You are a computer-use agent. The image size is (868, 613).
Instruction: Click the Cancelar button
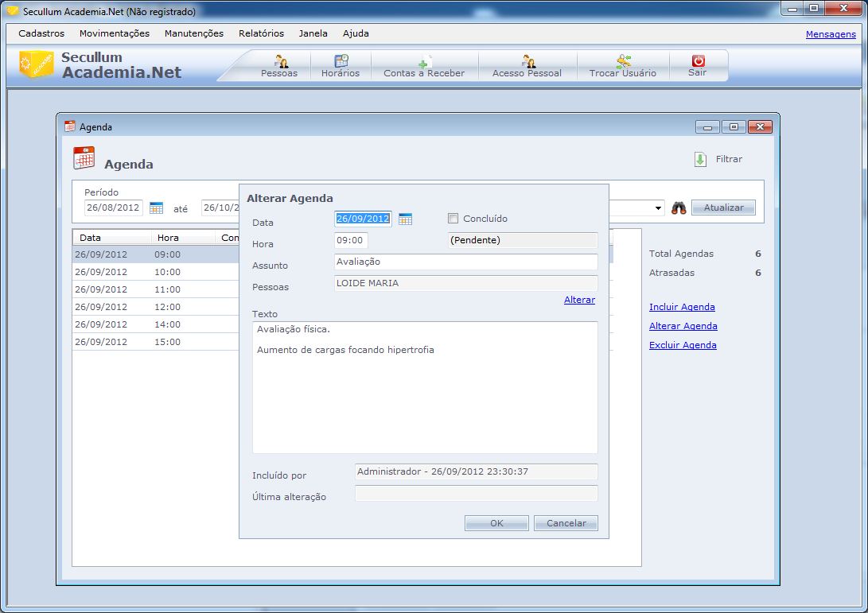tap(566, 523)
